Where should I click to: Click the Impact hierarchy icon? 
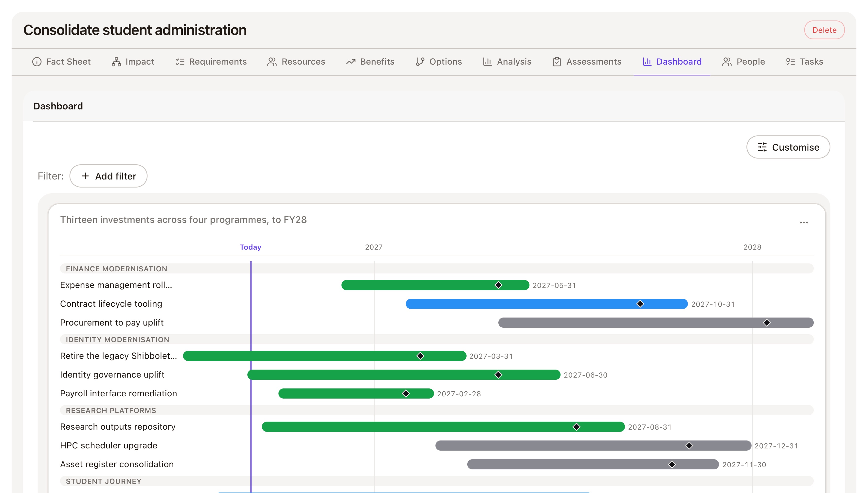pos(116,62)
